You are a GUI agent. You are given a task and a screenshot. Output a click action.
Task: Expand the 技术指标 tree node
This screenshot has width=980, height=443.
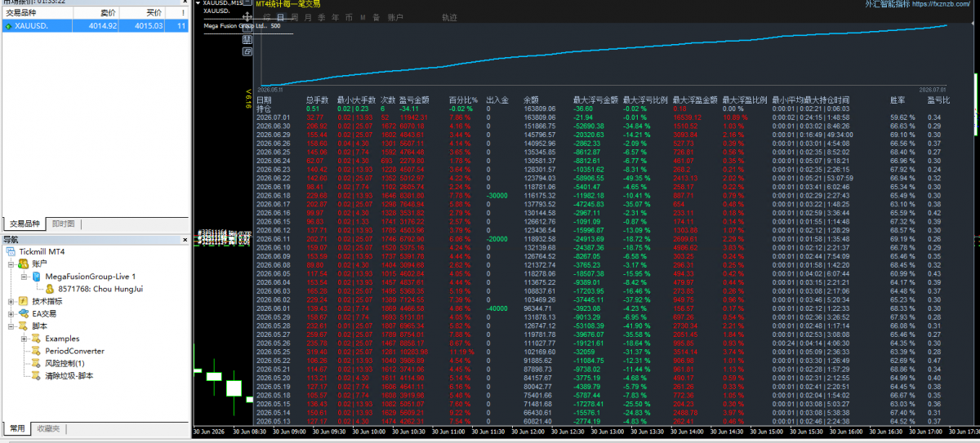11,301
